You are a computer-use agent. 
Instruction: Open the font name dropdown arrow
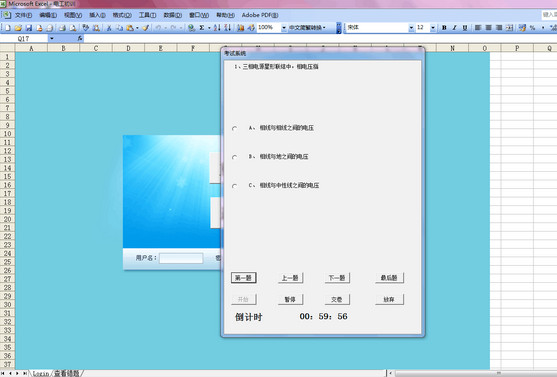(x=411, y=28)
